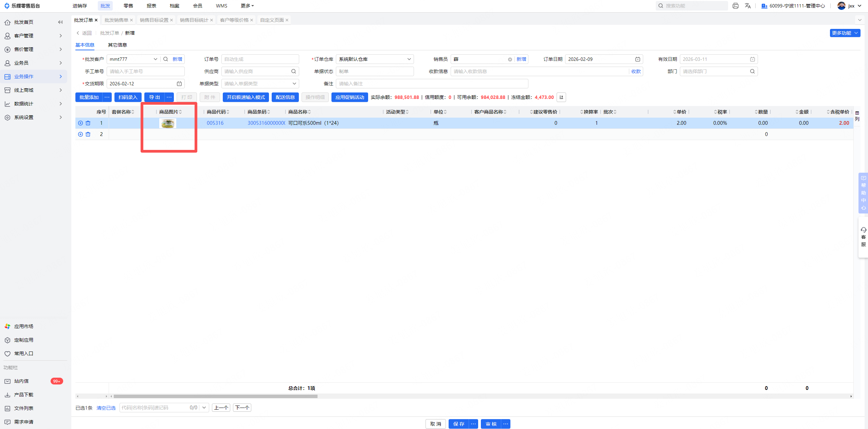Click the 开启极速输入模式 button
Screen dimensions: 868x429
pos(246,97)
